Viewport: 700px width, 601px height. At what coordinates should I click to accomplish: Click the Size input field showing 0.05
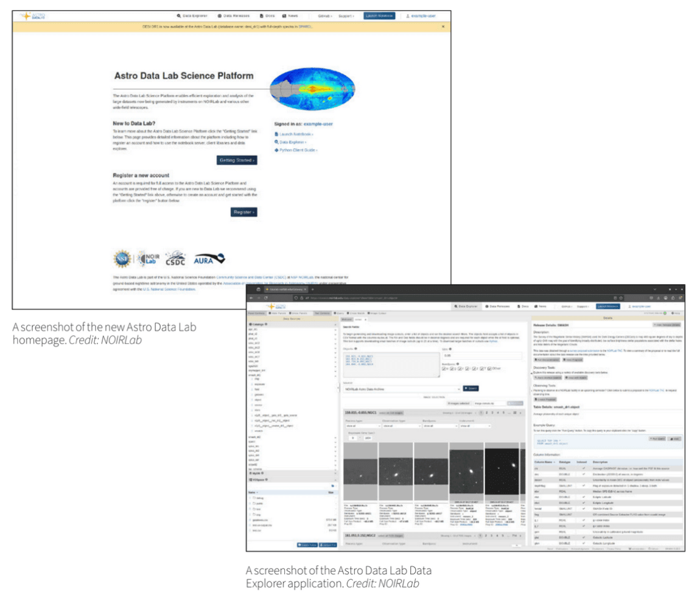[x=481, y=356]
